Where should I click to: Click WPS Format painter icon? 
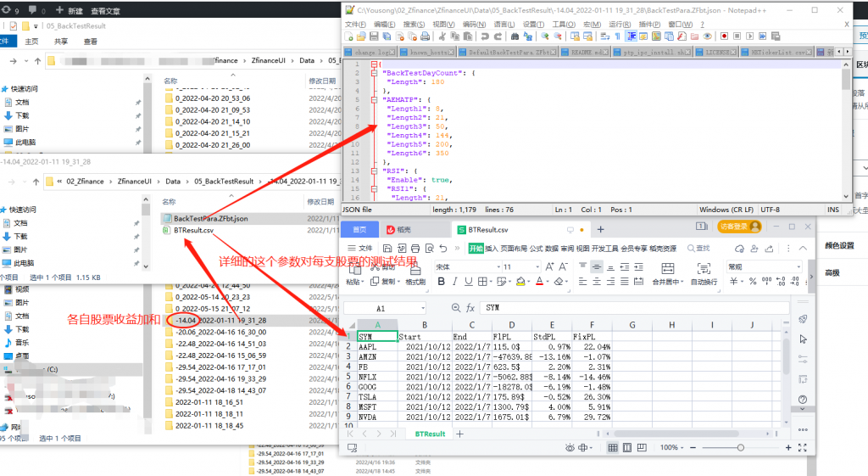pos(415,274)
